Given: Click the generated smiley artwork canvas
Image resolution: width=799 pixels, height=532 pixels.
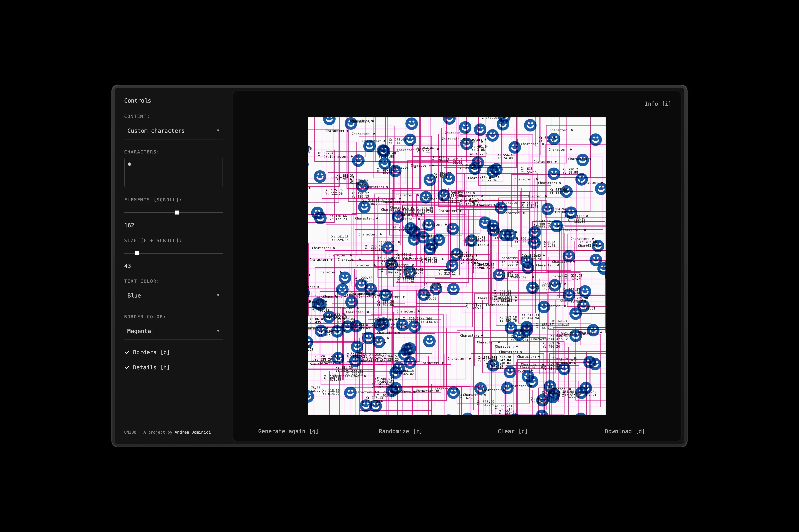Looking at the screenshot, I should pyautogui.click(x=456, y=266).
